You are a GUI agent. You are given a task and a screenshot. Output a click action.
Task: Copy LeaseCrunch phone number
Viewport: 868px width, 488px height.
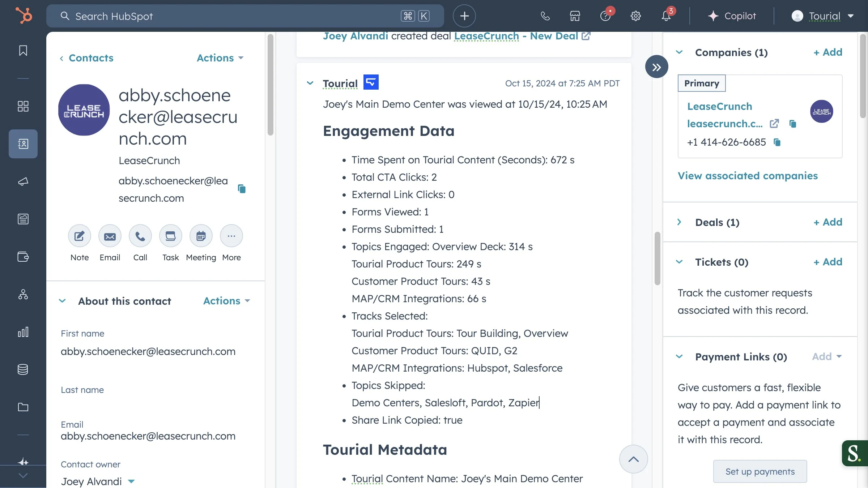point(777,142)
